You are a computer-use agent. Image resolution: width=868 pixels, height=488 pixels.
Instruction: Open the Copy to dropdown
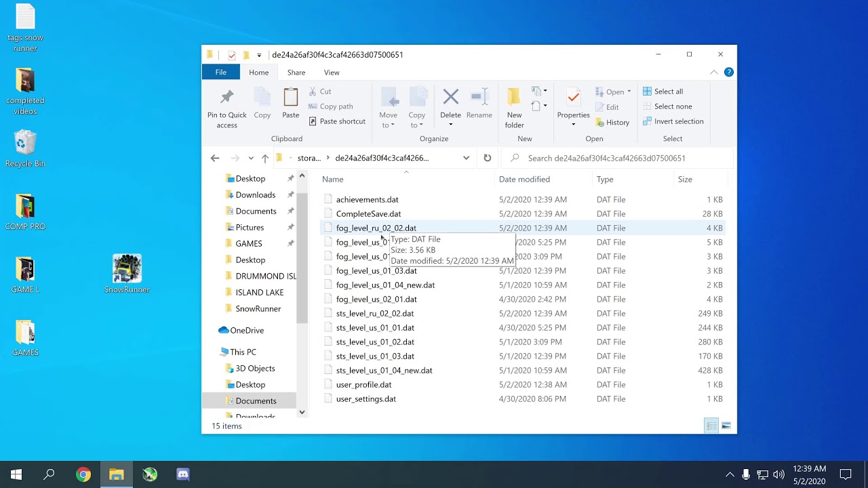tap(417, 120)
